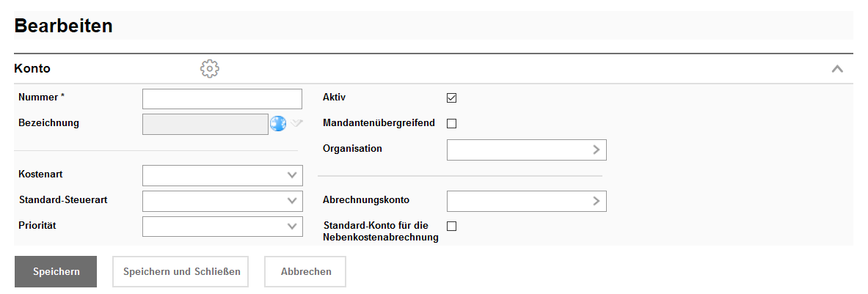Click the small arrow next to globe icon
The image size is (868, 294).
[296, 123]
